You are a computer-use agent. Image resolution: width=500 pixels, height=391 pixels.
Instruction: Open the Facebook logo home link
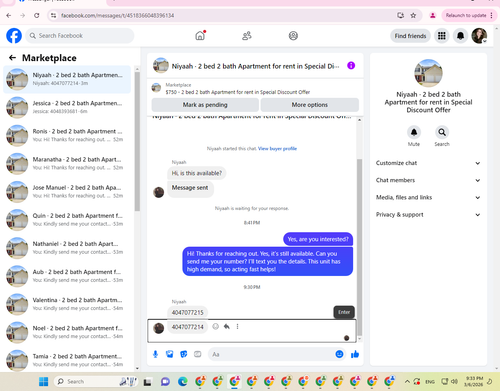pos(14,36)
